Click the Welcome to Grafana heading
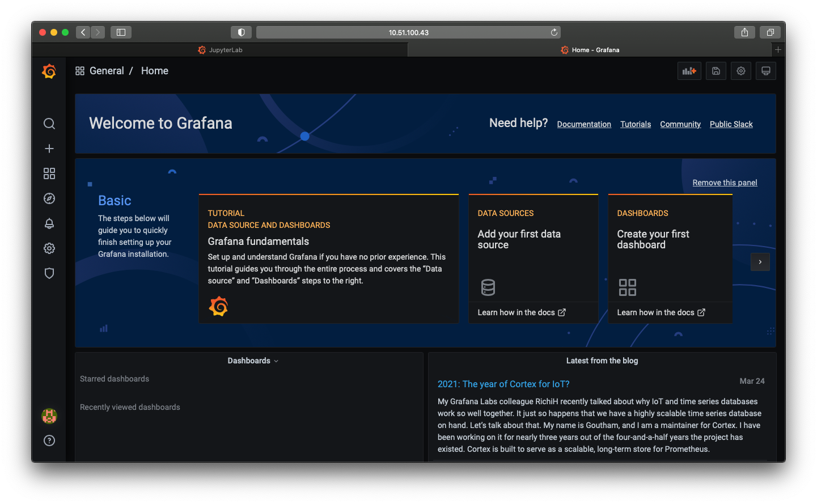The width and height of the screenshot is (817, 504). point(160,123)
